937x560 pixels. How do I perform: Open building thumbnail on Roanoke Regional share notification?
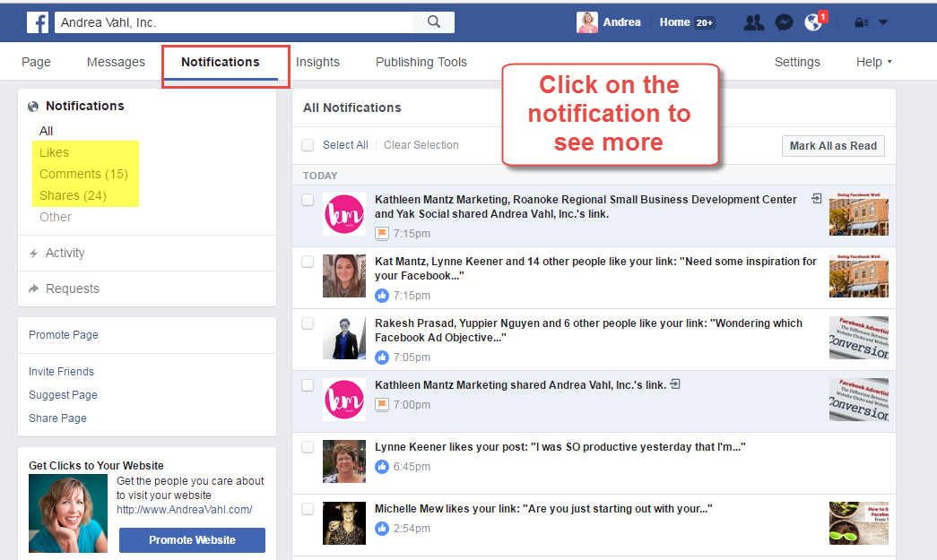pos(859,214)
